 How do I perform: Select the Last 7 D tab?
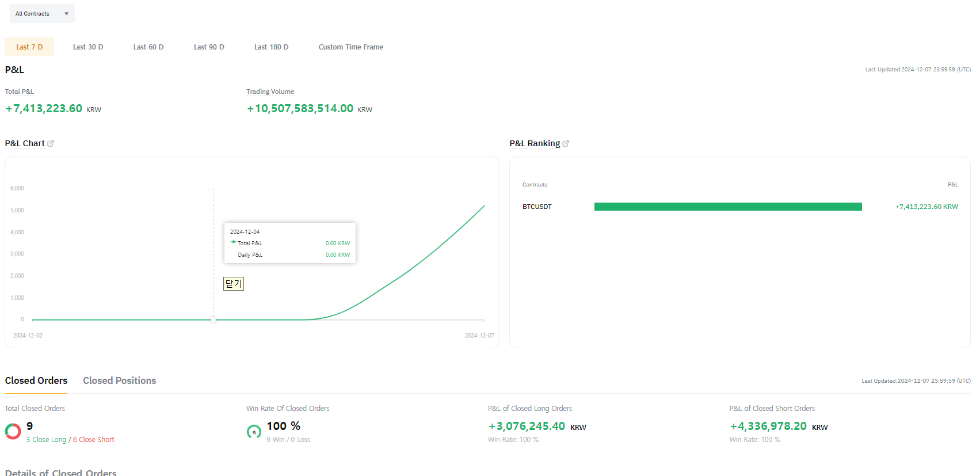point(29,47)
